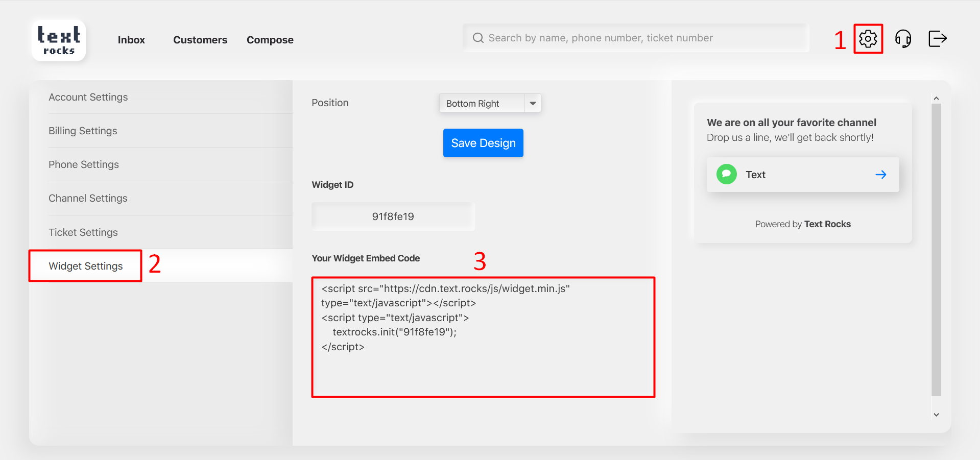Click the headset support icon
The height and width of the screenshot is (460, 980).
pyautogui.click(x=903, y=39)
